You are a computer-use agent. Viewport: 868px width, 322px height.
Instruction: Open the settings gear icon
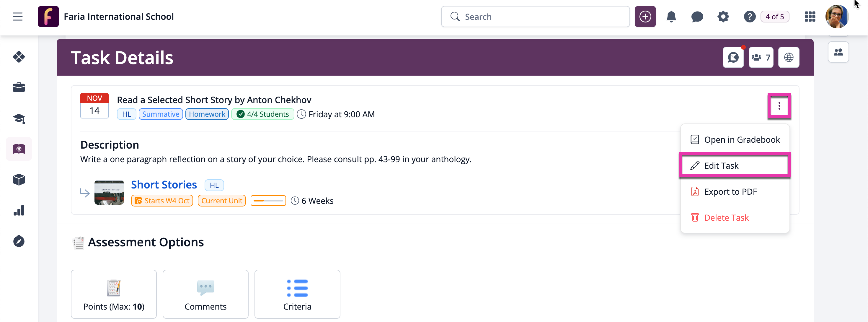pyautogui.click(x=723, y=17)
